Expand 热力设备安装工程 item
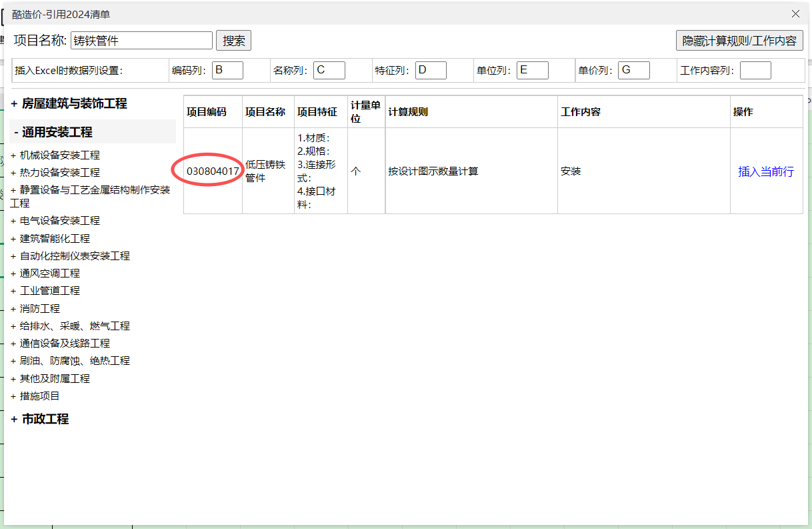The height and width of the screenshot is (529, 812). (x=55, y=172)
